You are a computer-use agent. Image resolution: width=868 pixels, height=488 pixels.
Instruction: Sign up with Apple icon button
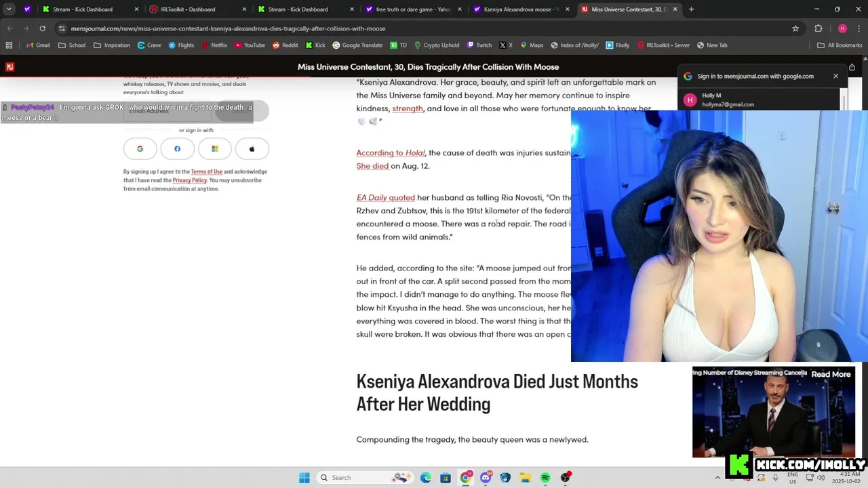click(x=252, y=149)
